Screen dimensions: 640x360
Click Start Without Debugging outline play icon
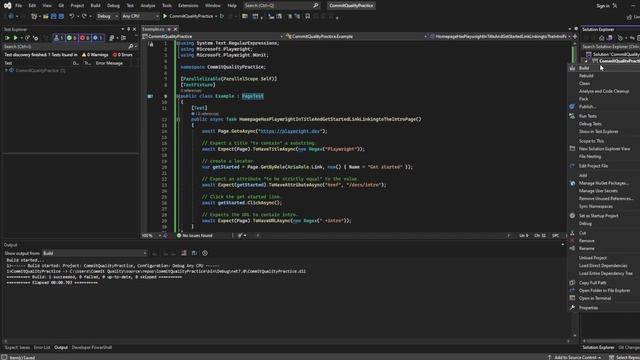(x=222, y=16)
